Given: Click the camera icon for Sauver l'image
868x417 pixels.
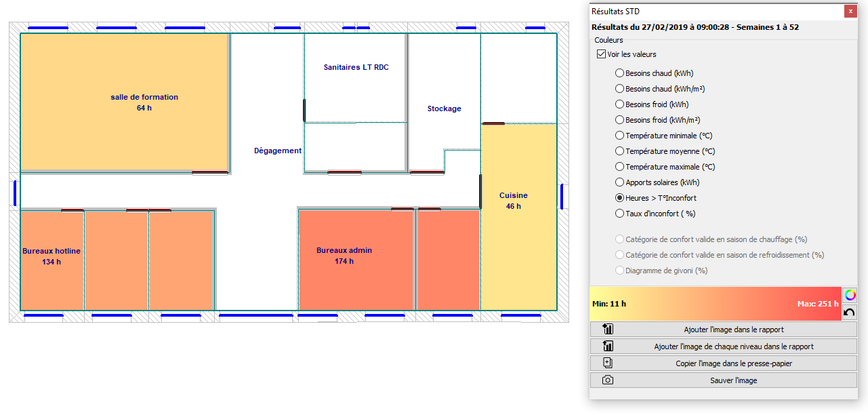Looking at the screenshot, I should click(x=608, y=380).
